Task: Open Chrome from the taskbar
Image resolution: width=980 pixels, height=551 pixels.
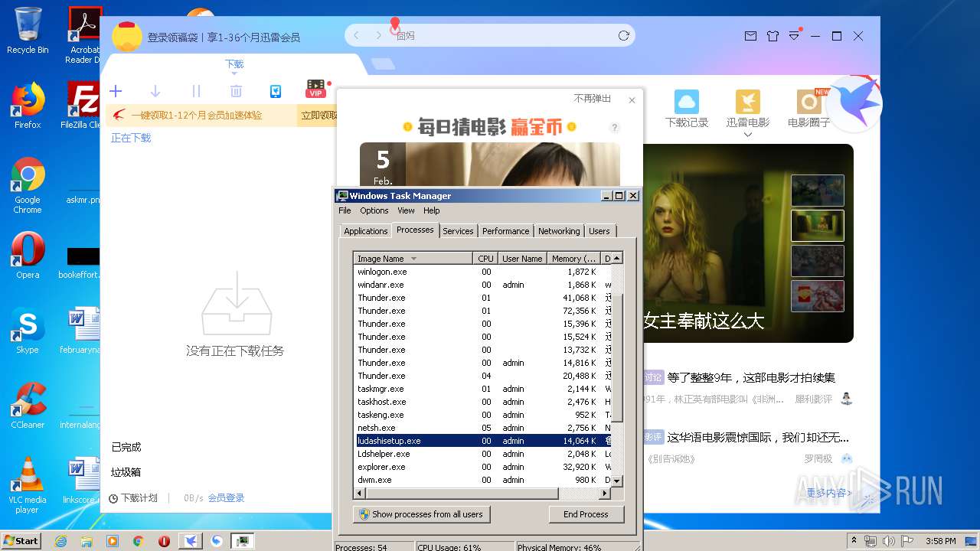Action: 139,541
